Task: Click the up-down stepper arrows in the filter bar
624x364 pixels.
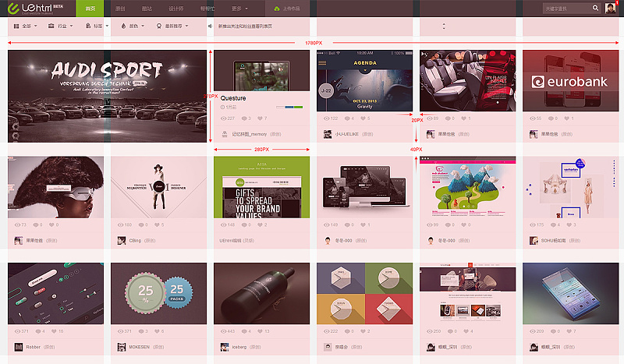Action: [x=444, y=27]
